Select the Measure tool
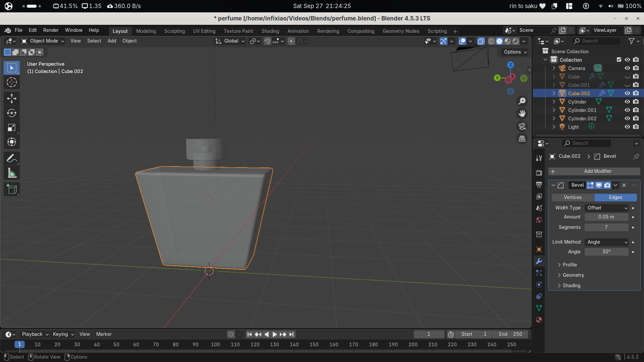The width and height of the screenshot is (644, 362). [12, 173]
